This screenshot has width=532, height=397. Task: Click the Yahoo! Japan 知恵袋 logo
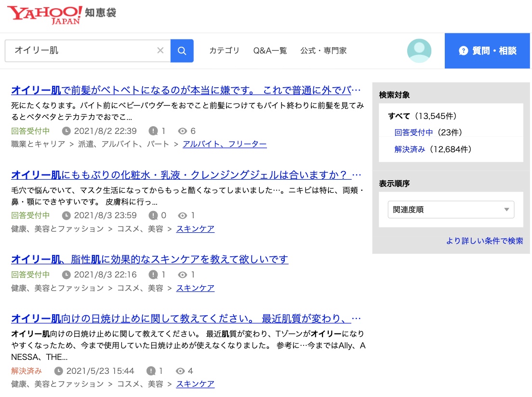click(x=62, y=15)
